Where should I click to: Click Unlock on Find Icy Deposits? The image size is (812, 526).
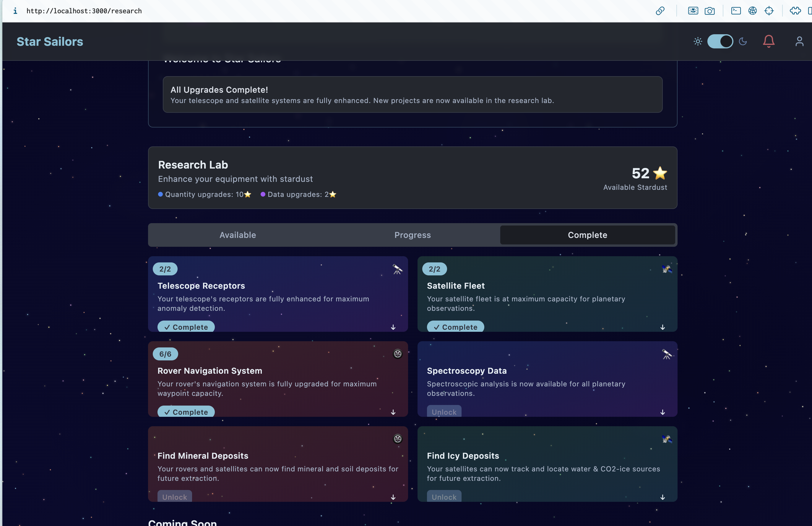coord(444,497)
